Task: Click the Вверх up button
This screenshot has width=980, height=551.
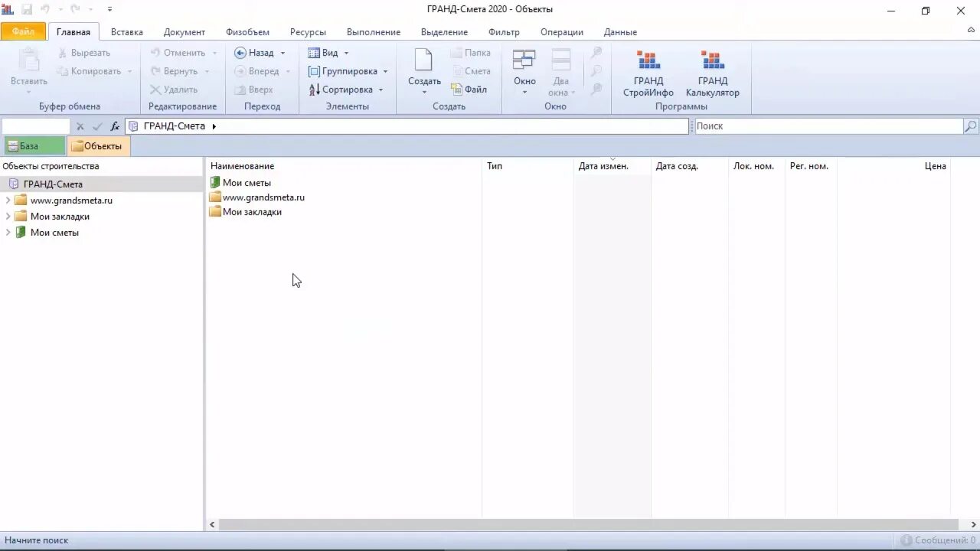Action: [253, 90]
